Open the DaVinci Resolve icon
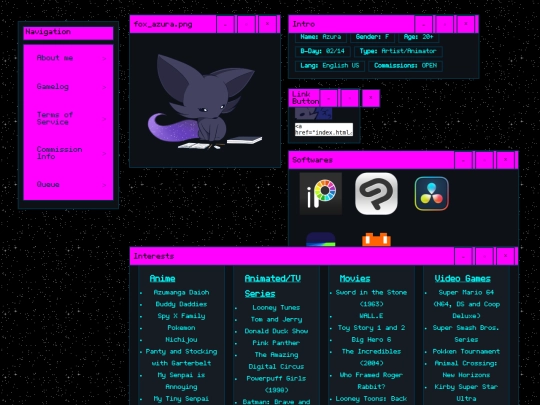The image size is (540, 405). click(x=432, y=194)
